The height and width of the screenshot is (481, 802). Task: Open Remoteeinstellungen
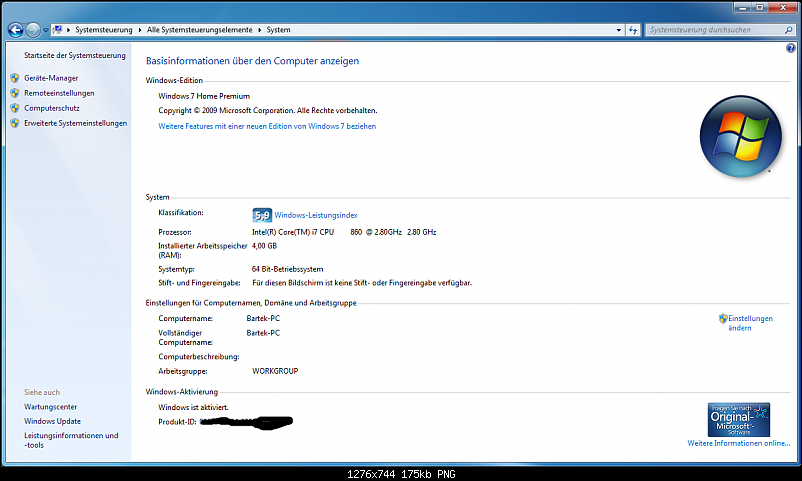coord(59,93)
